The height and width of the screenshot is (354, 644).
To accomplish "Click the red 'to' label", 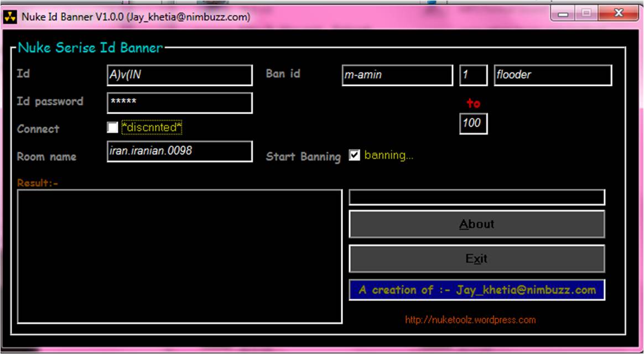I will coord(473,103).
